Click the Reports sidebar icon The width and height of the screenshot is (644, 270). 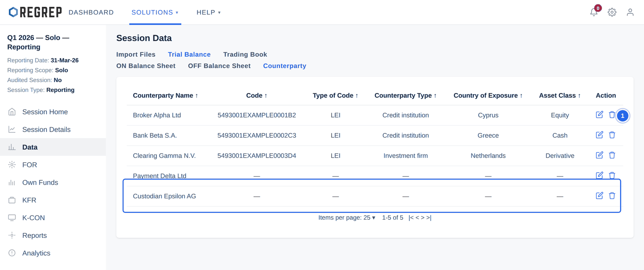pyautogui.click(x=12, y=235)
